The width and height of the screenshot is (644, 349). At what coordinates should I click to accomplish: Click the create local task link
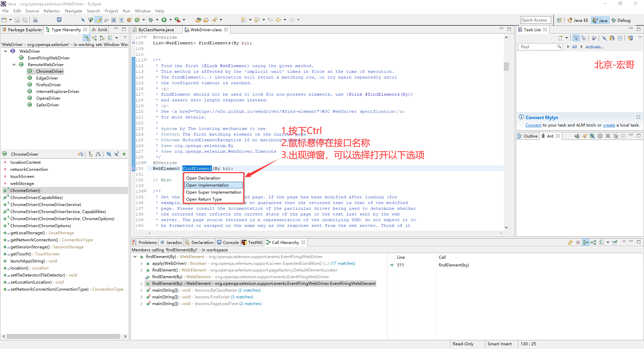609,125
